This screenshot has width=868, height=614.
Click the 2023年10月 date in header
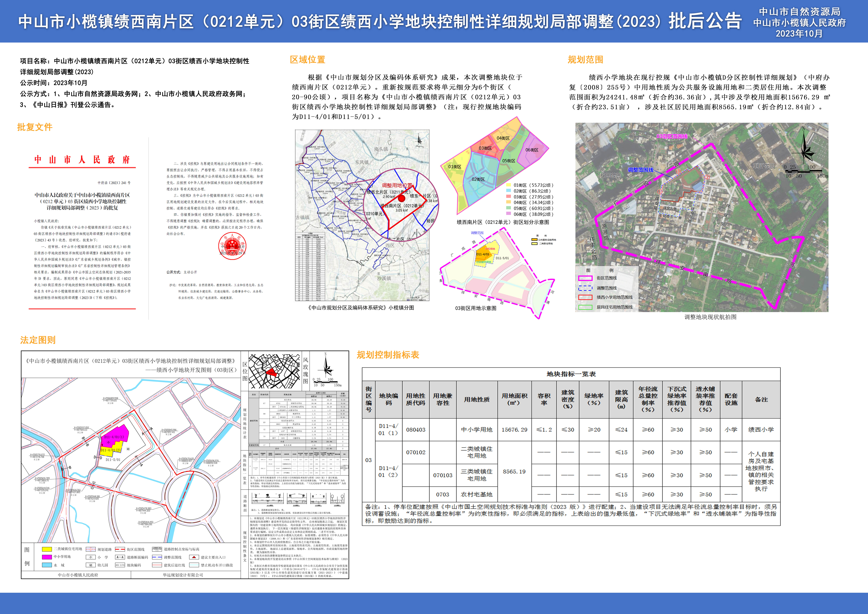tap(799, 34)
